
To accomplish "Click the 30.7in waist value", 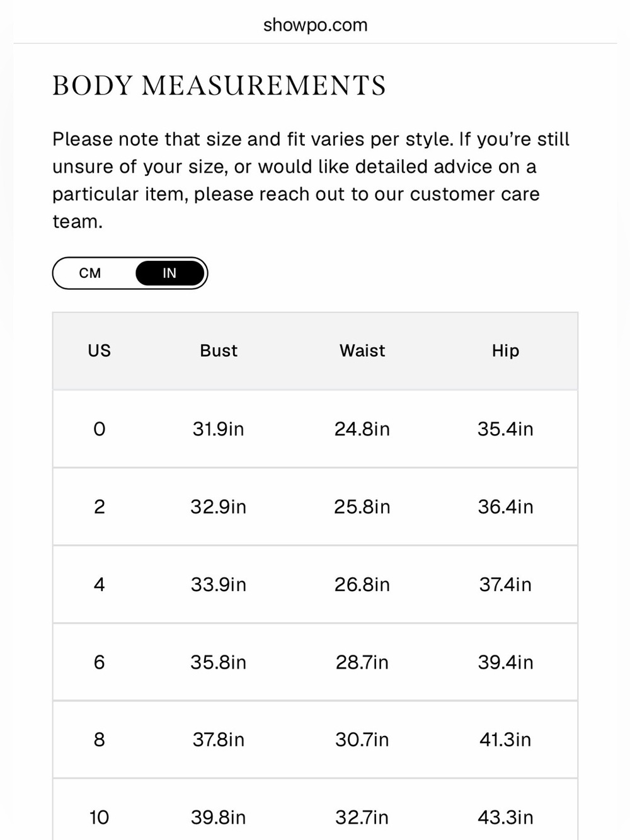I will click(362, 739).
